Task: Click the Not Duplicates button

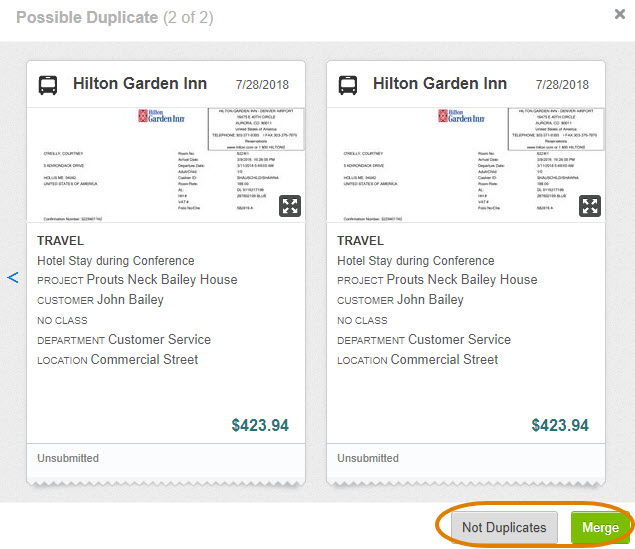Action: (504, 527)
